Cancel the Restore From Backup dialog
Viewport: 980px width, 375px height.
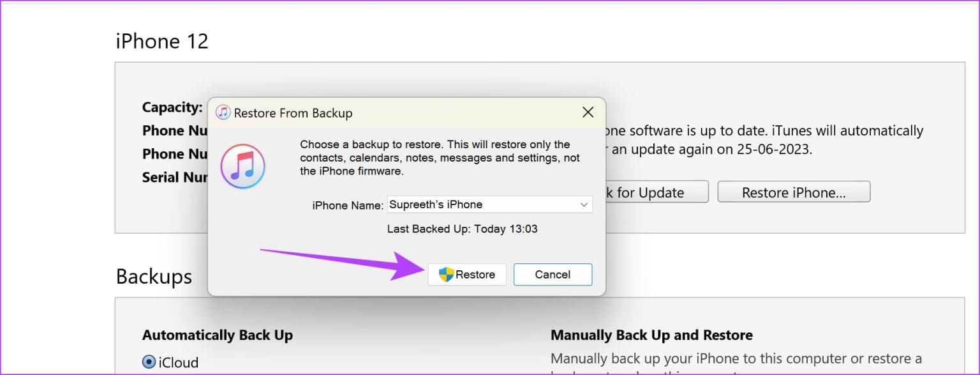(553, 274)
